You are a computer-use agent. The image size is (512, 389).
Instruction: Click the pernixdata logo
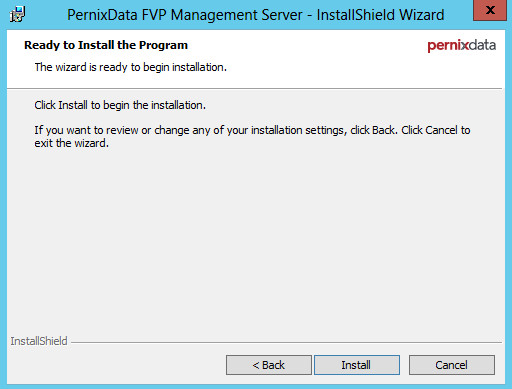click(462, 46)
